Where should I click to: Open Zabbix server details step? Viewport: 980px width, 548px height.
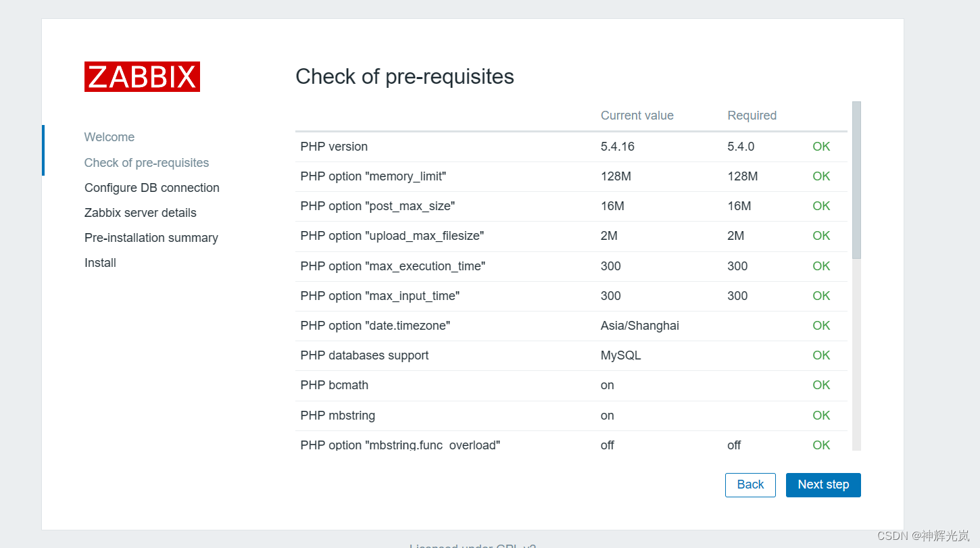pos(141,213)
